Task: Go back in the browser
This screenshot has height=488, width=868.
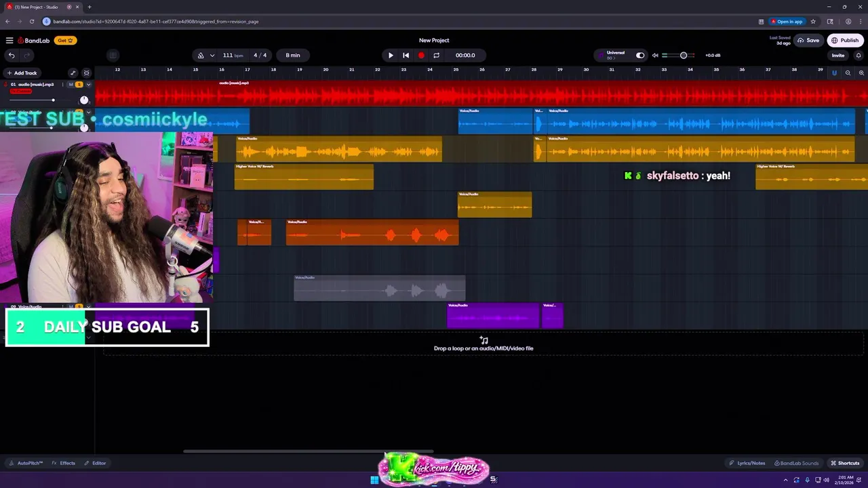Action: coord(7,22)
